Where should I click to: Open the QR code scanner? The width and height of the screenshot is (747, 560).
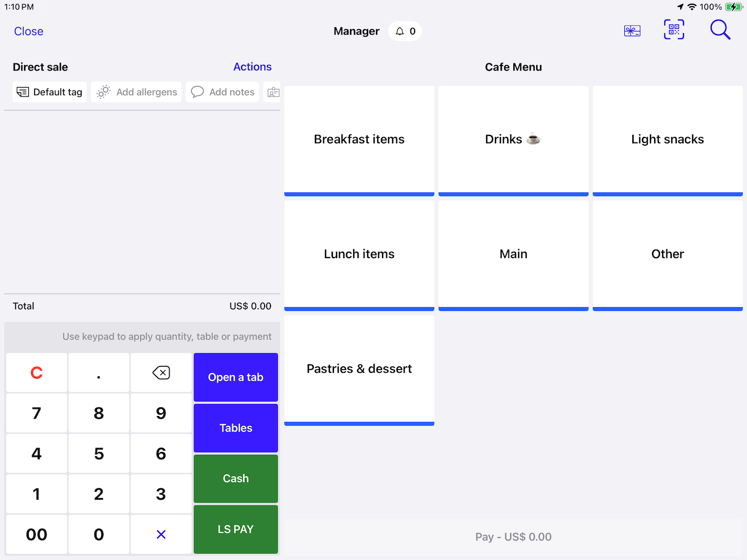coord(673,30)
